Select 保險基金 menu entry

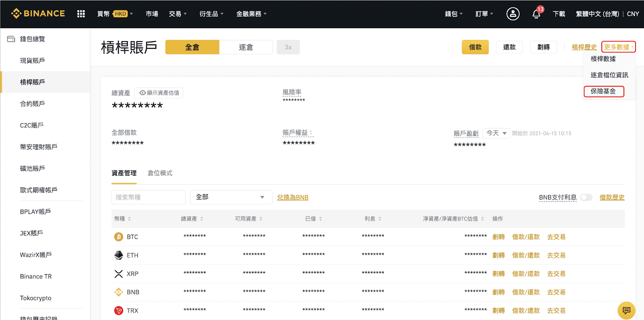(603, 91)
